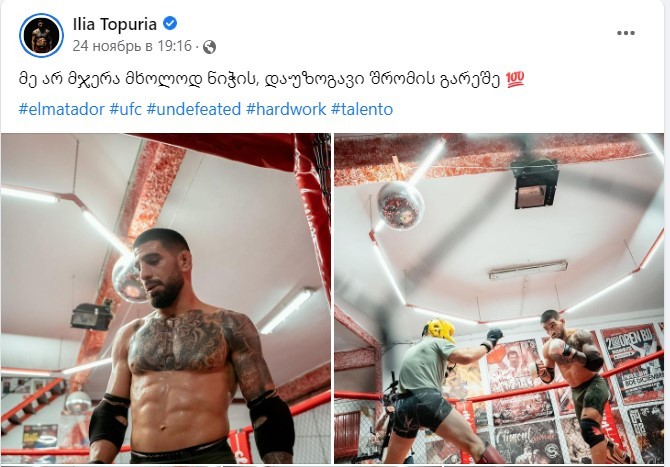Click the public audience globe icon

point(209,47)
